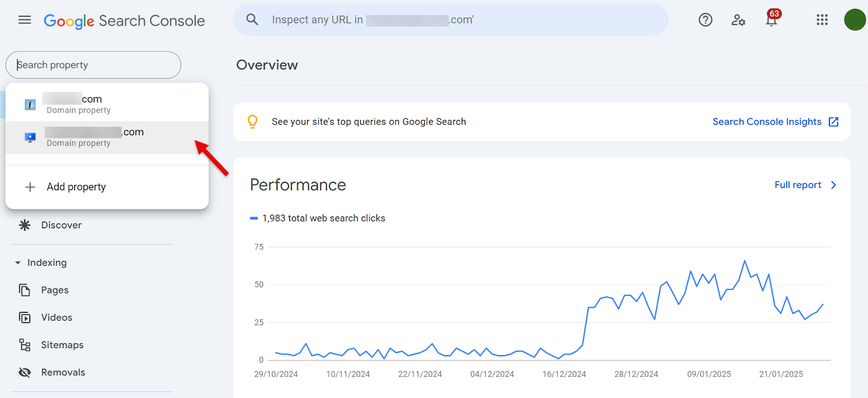Click the Performance heading

[x=298, y=185]
